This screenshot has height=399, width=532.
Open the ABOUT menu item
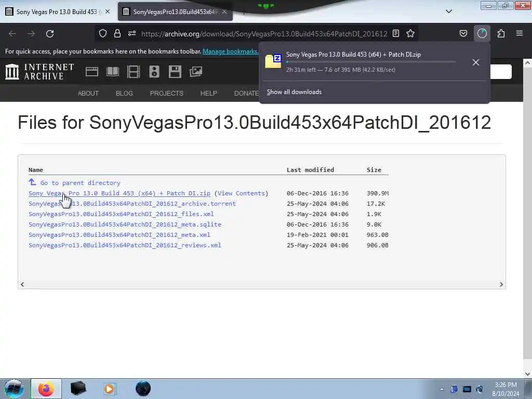point(88,94)
